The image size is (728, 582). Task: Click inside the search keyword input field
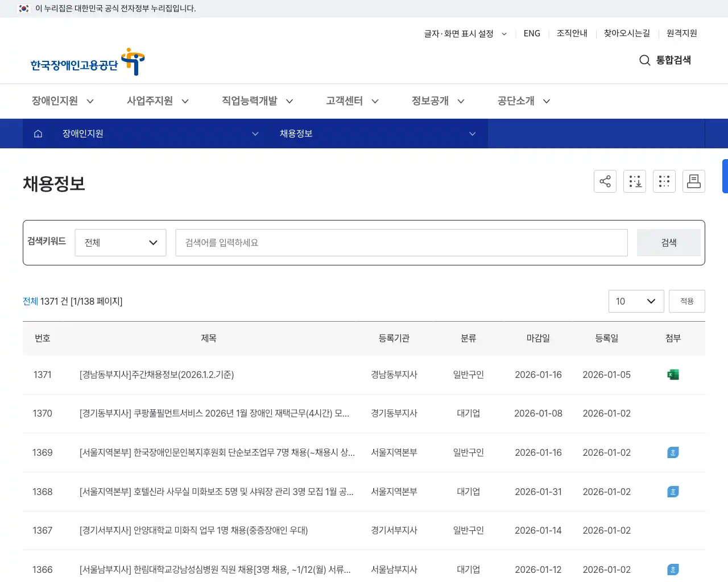click(402, 242)
